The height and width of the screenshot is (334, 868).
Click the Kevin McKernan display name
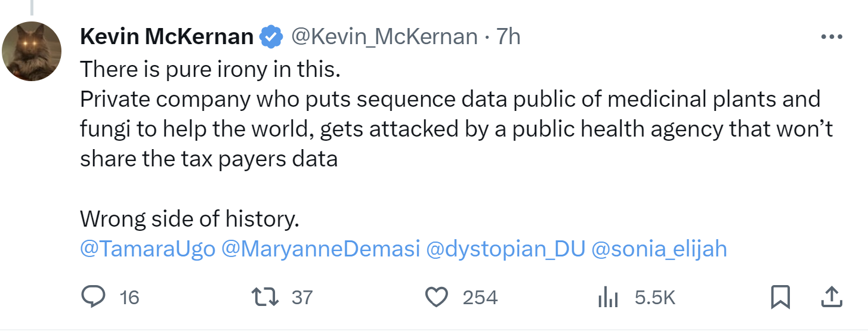click(166, 37)
